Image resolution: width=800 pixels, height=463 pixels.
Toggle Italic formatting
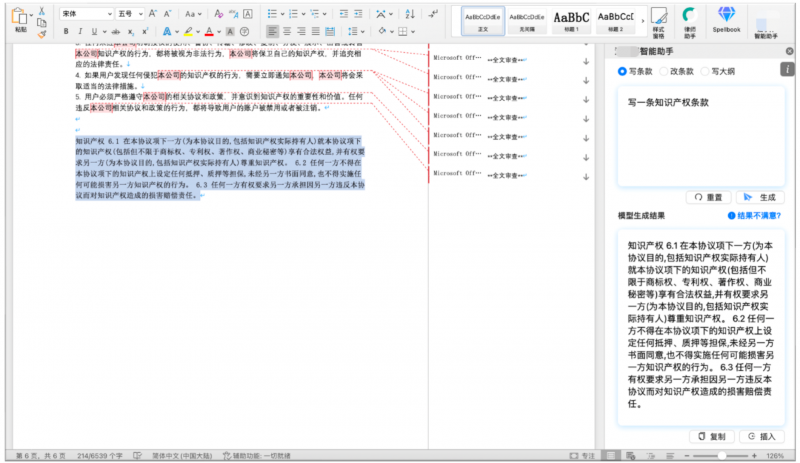point(80,32)
